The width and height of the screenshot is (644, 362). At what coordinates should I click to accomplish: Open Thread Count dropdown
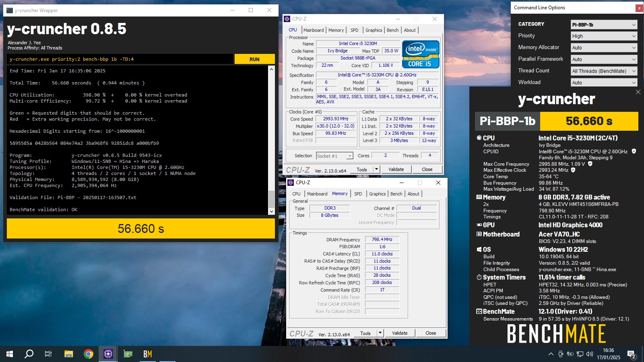(604, 71)
